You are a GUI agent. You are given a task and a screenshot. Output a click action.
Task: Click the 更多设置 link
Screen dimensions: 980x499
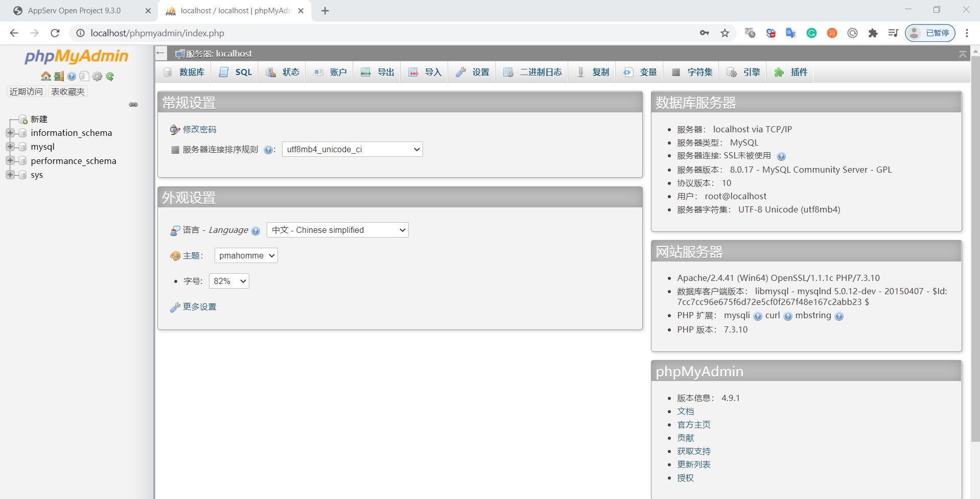pos(199,306)
